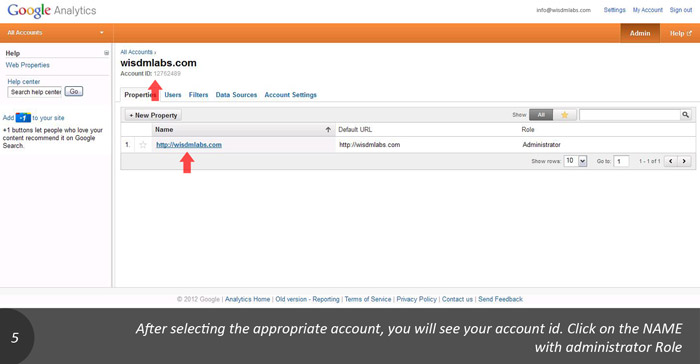Click the Go button for help search

[x=74, y=92]
